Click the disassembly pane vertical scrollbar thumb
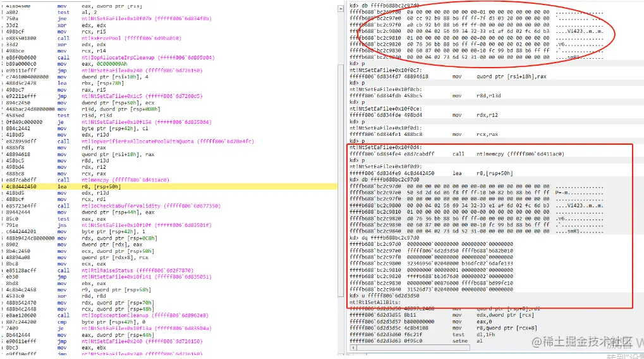The image size is (644, 359). tap(341, 180)
